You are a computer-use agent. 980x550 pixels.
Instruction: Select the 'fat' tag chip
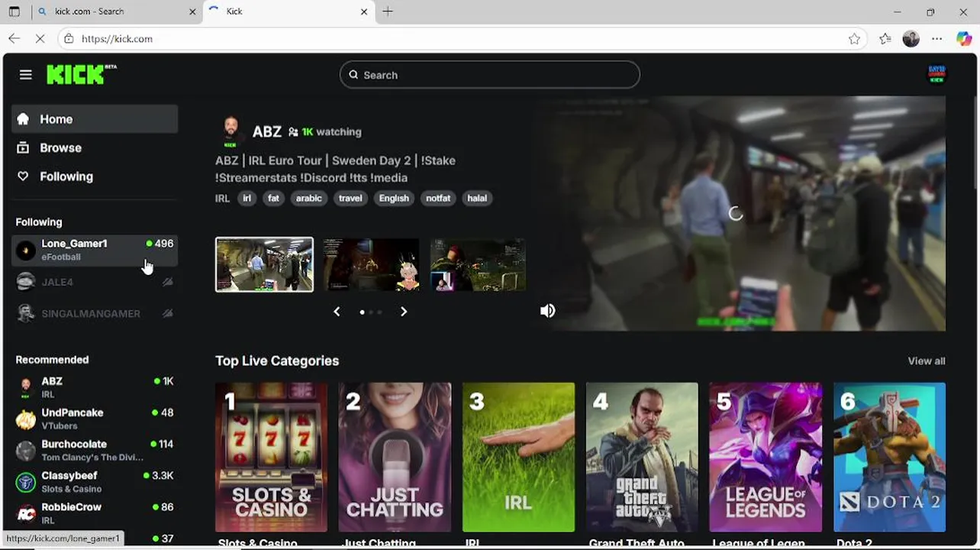coord(273,199)
